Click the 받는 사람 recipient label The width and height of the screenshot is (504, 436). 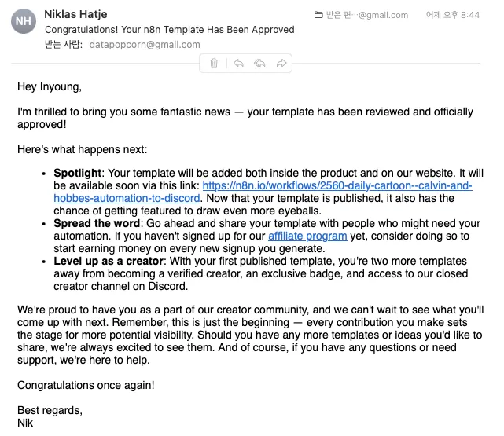point(64,45)
